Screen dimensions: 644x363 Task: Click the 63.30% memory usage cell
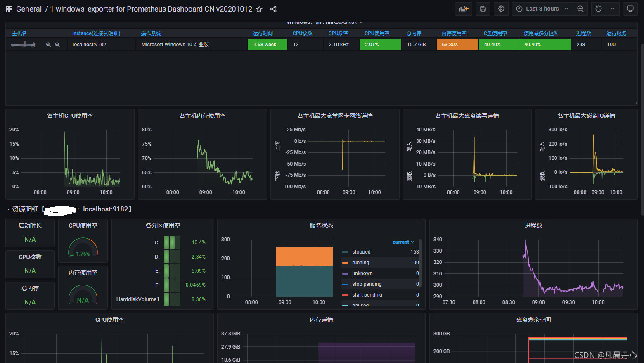point(457,45)
